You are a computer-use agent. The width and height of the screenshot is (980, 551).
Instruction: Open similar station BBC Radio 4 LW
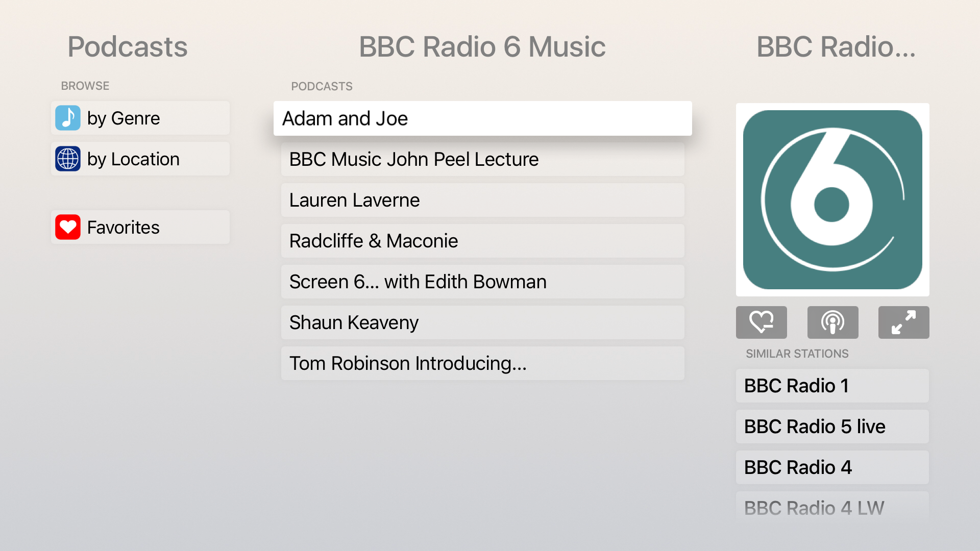832,507
